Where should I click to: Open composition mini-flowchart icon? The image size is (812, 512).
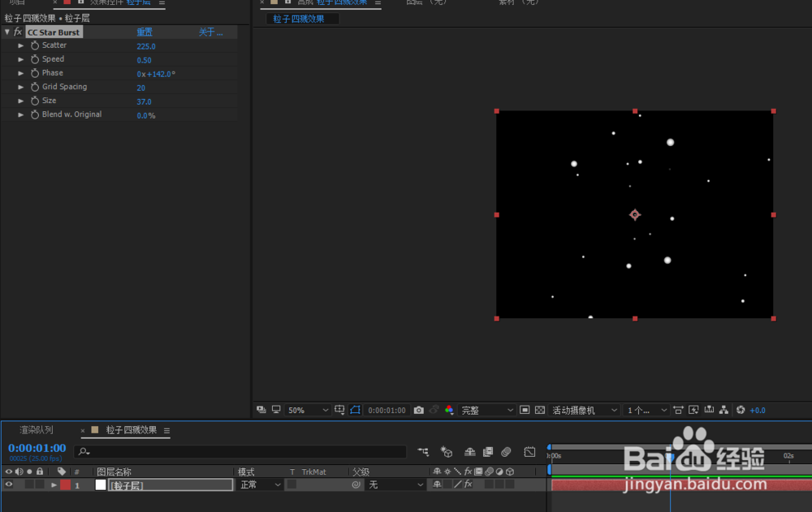click(423, 451)
